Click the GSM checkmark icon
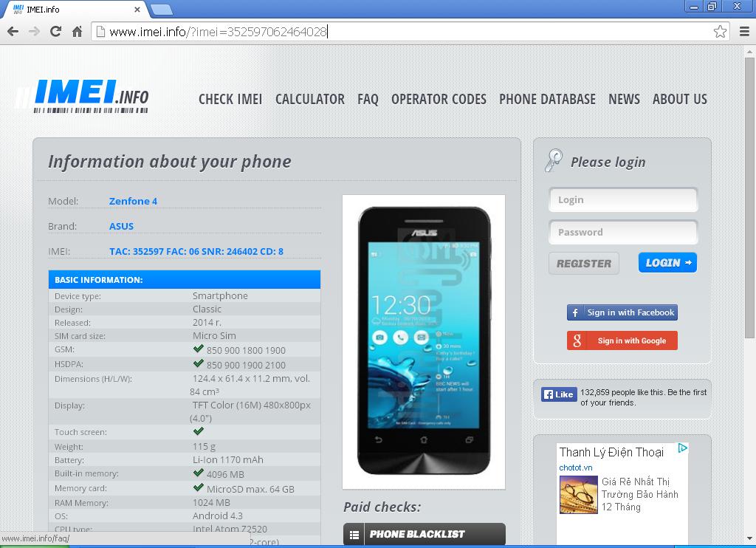Viewport: 756px width, 548px height. (x=198, y=349)
